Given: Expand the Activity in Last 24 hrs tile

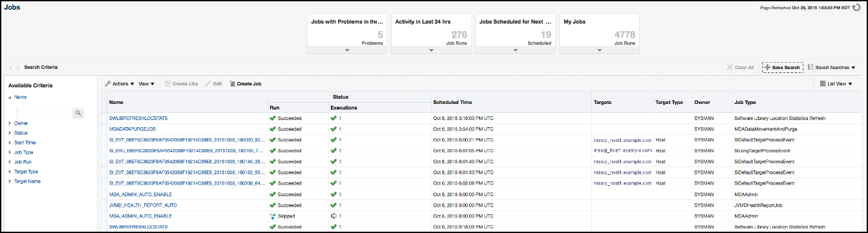Looking at the screenshot, I should [x=431, y=50].
